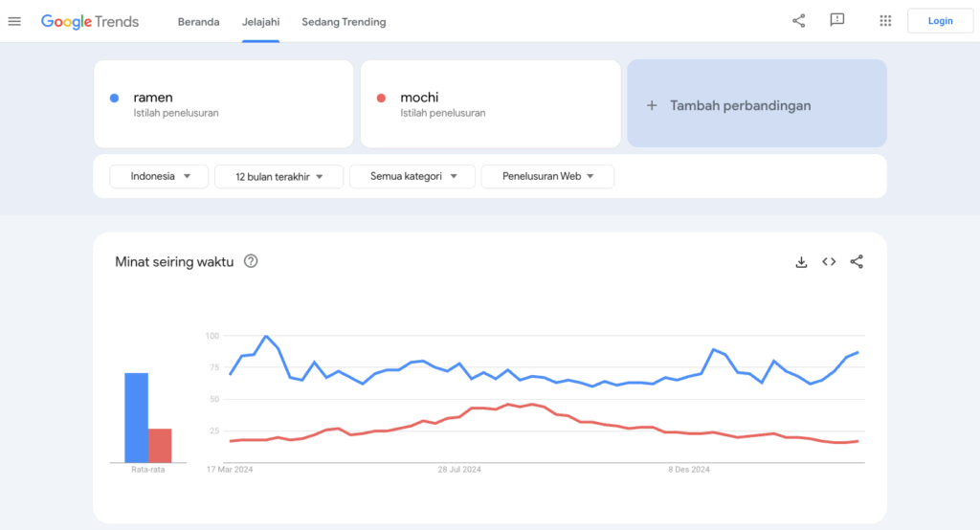
Task: Download the interest over time chart
Action: pyautogui.click(x=802, y=262)
